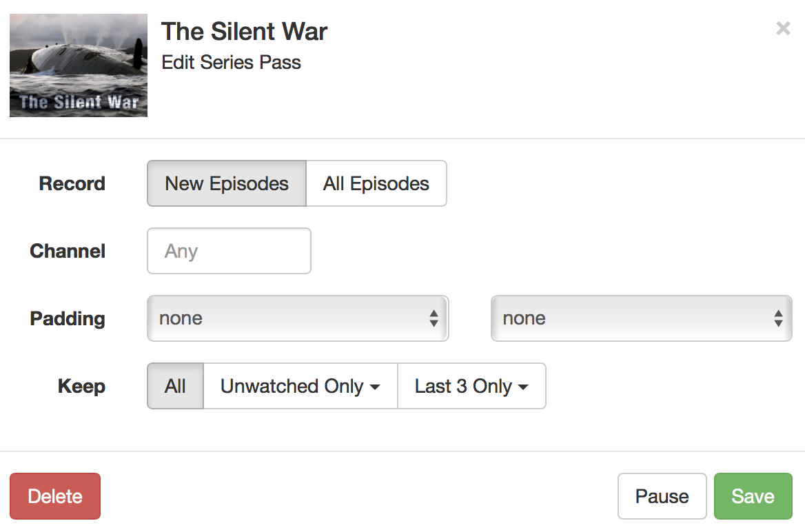Switch recording to All Episodes
This screenshot has height=532, width=805.
coord(376,184)
